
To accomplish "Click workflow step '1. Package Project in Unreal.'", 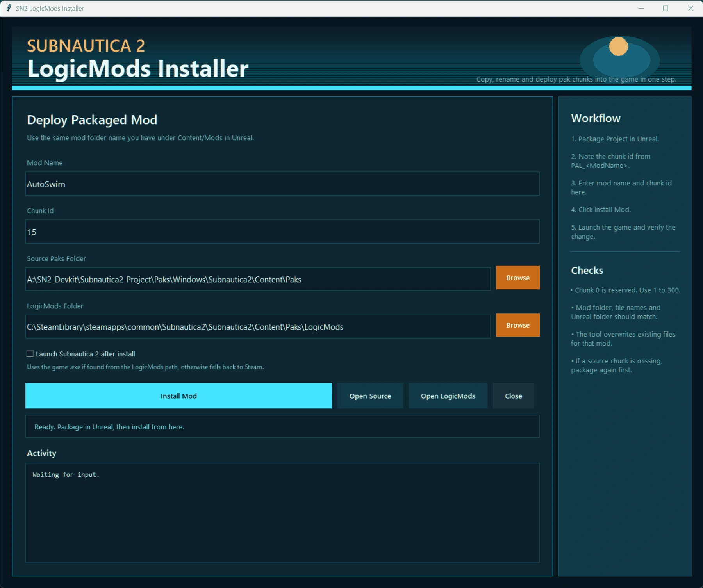I will pos(615,139).
